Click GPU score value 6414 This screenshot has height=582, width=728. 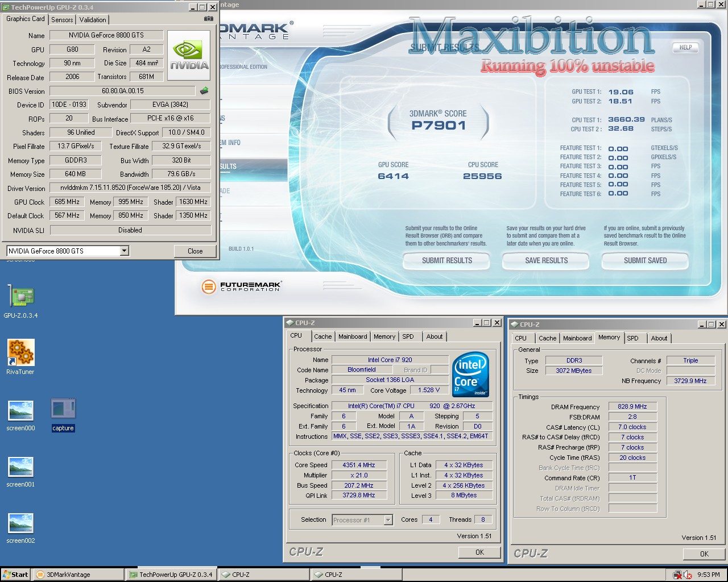coord(393,176)
